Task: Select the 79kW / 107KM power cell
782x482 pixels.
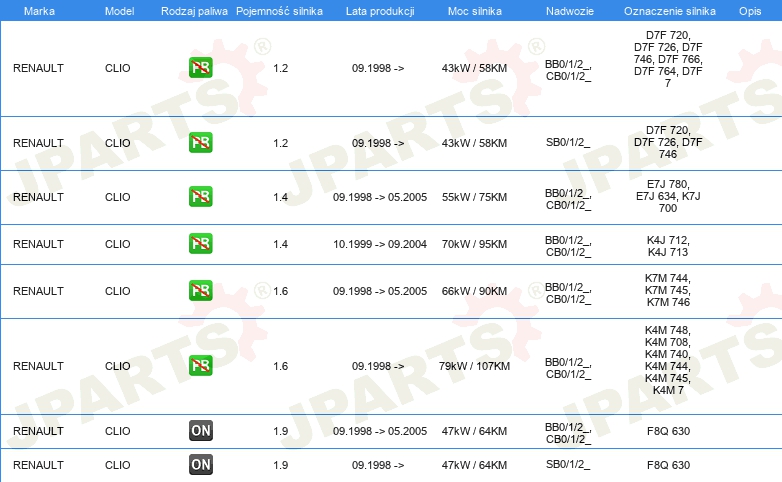Action: pos(474,366)
